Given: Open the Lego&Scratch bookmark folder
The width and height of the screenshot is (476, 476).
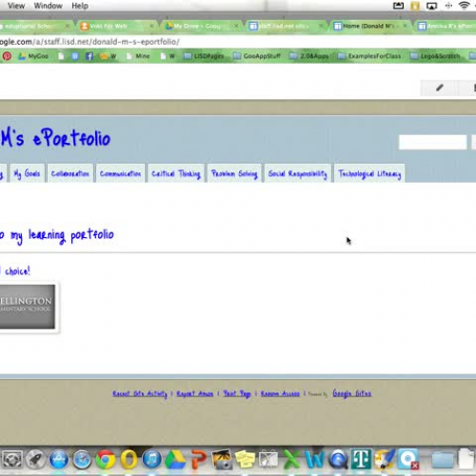Looking at the screenshot, I should (435, 56).
